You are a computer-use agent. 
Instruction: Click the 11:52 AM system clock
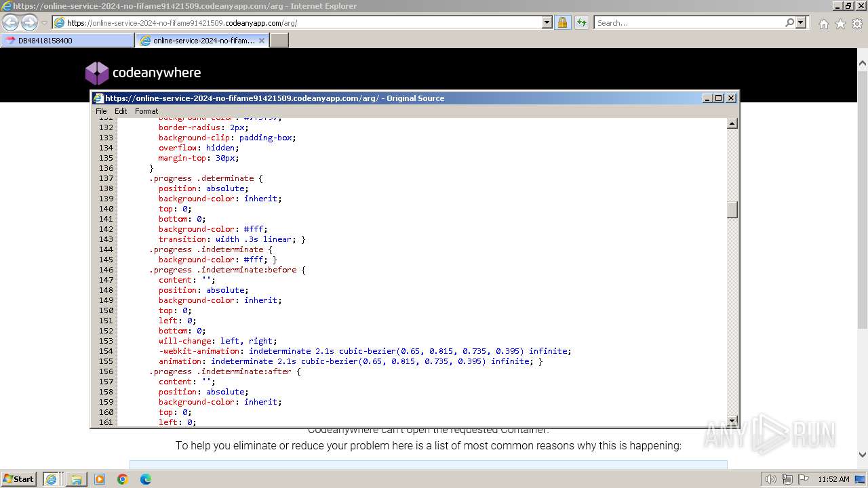833,479
